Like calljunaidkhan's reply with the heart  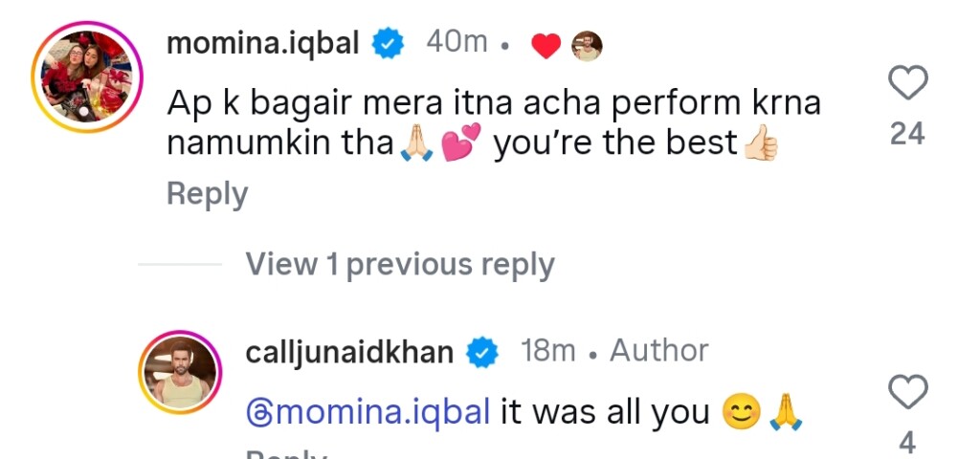907,392
